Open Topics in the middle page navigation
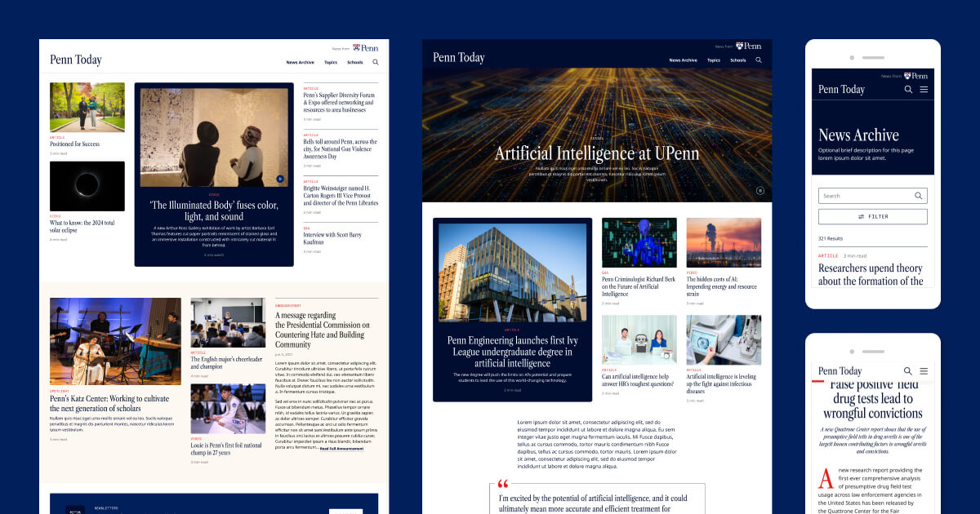The image size is (980, 514). point(714,60)
